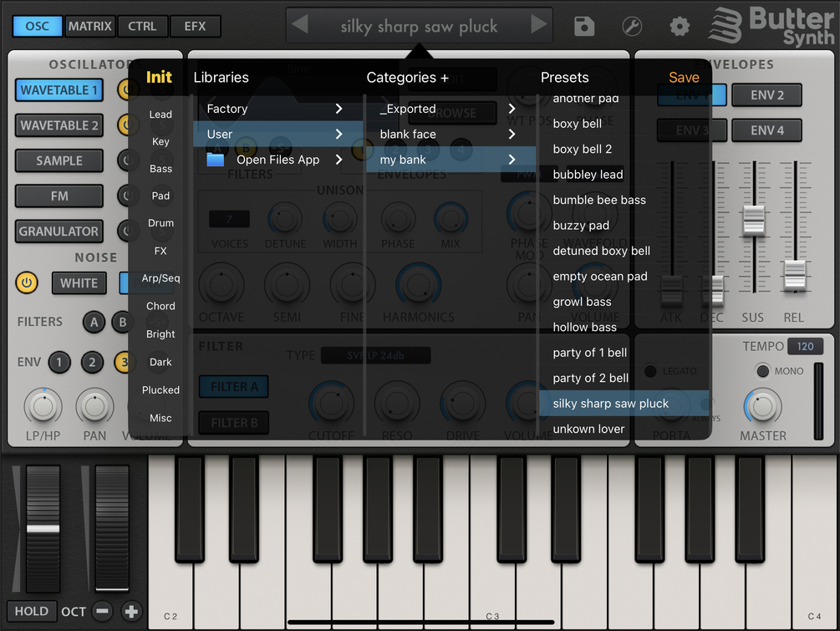Select the hollow bass preset
840x631 pixels.
pos(624,328)
